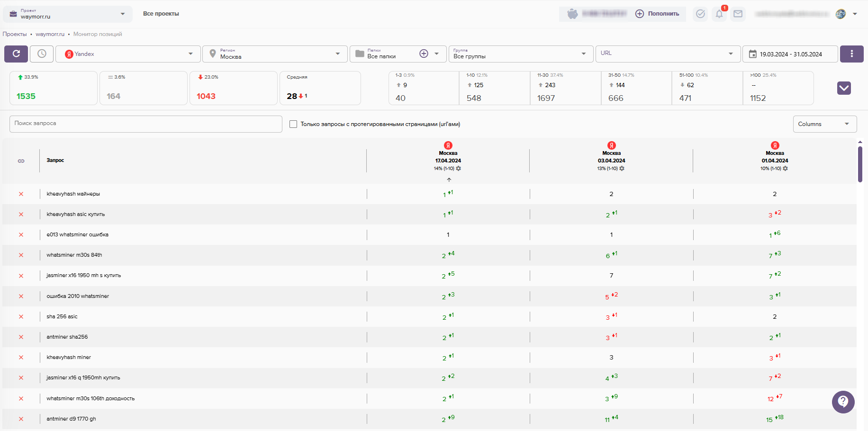Click the purple refresh button

pyautogui.click(x=16, y=54)
